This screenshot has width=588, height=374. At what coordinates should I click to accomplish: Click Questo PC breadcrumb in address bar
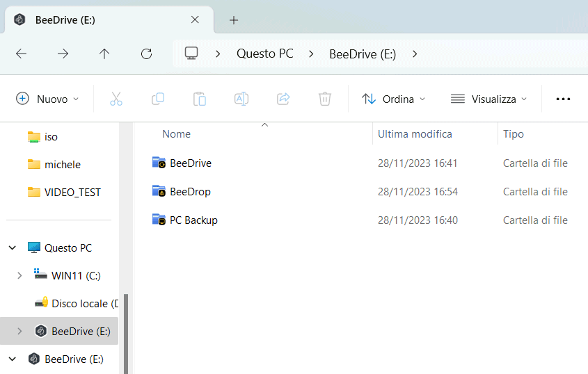click(264, 54)
